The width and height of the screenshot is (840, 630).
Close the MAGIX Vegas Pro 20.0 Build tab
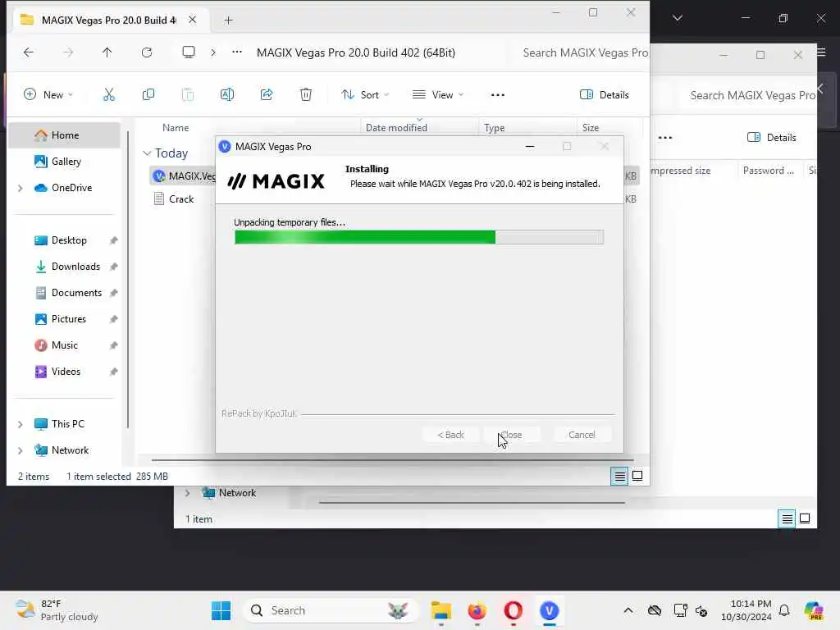click(192, 20)
